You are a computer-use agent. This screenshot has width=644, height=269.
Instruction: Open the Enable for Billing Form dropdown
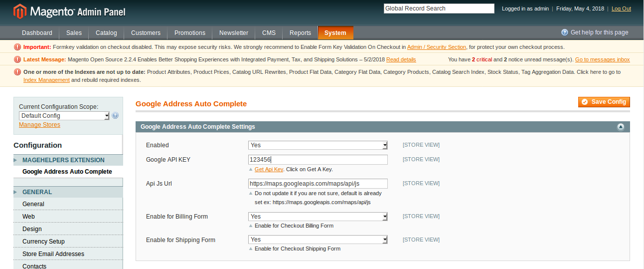(318, 217)
